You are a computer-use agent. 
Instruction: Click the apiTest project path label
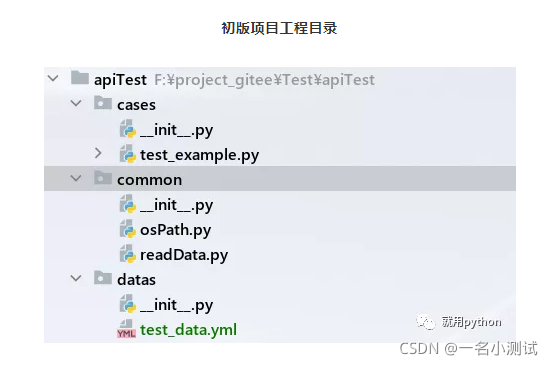coord(264,80)
